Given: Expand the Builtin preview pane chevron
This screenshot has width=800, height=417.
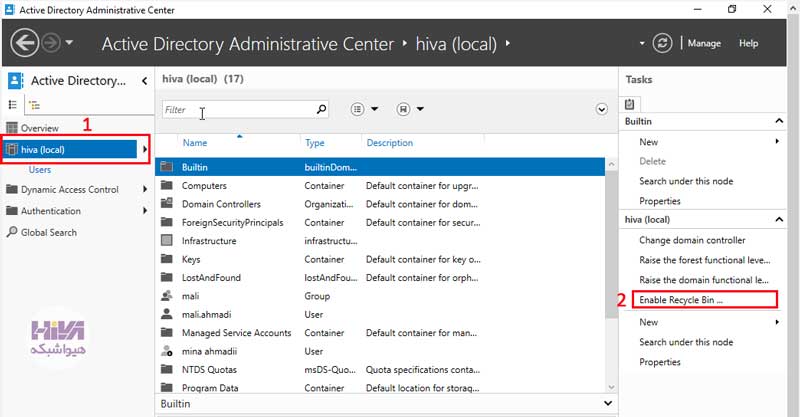Looking at the screenshot, I should pyautogui.click(x=608, y=403).
